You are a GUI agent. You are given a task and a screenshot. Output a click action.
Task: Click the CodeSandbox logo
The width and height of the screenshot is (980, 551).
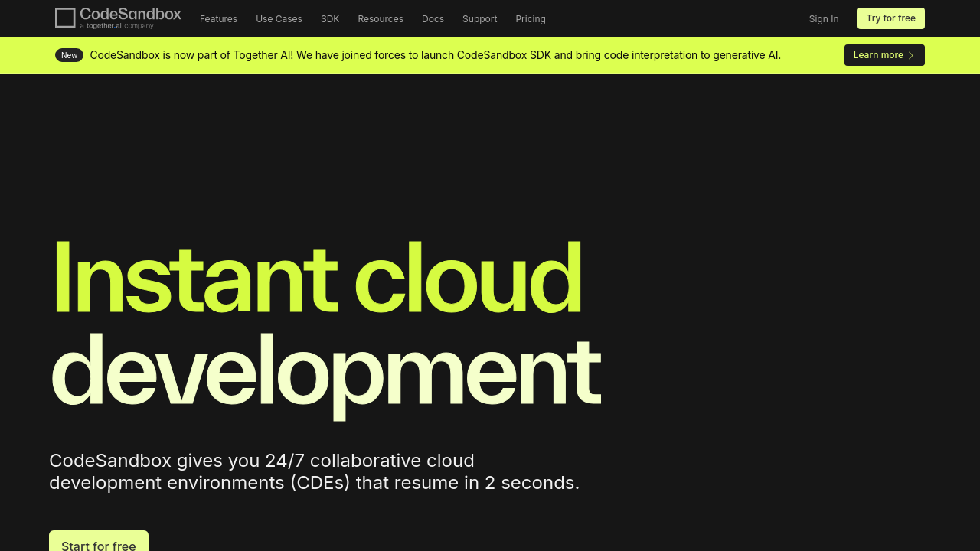[118, 18]
